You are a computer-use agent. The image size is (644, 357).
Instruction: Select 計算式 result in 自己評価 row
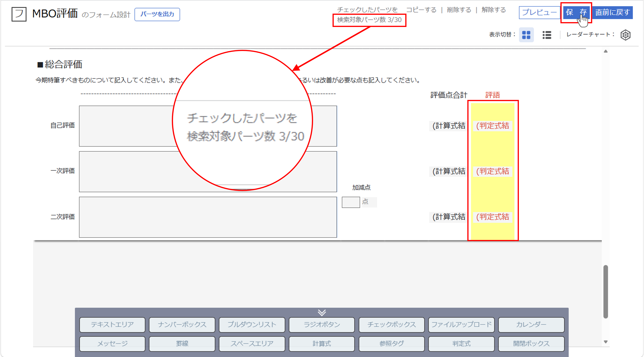click(x=448, y=126)
